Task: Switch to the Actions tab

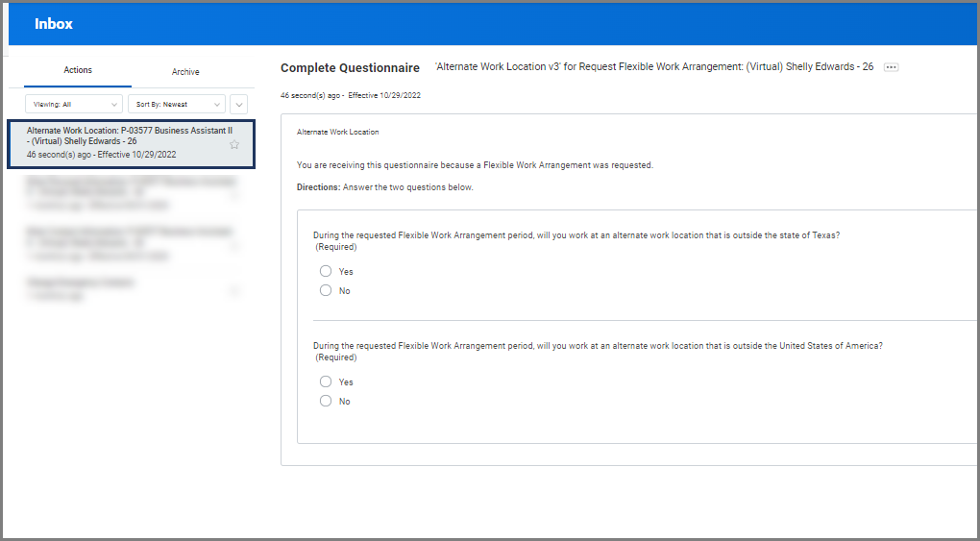Action: [78, 71]
